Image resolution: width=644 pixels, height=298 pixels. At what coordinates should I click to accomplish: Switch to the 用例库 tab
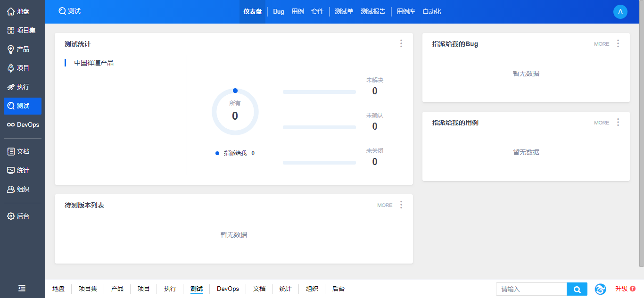click(406, 12)
